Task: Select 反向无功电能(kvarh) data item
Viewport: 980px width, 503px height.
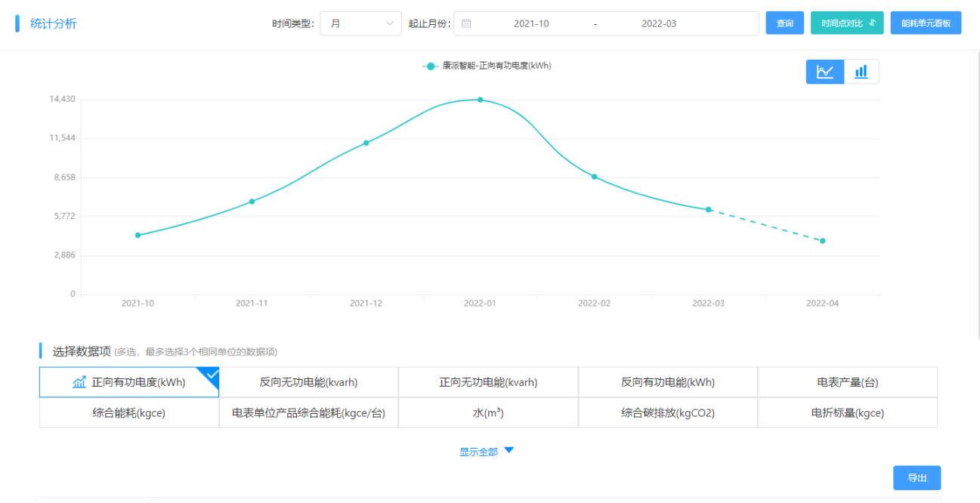Action: tap(309, 382)
